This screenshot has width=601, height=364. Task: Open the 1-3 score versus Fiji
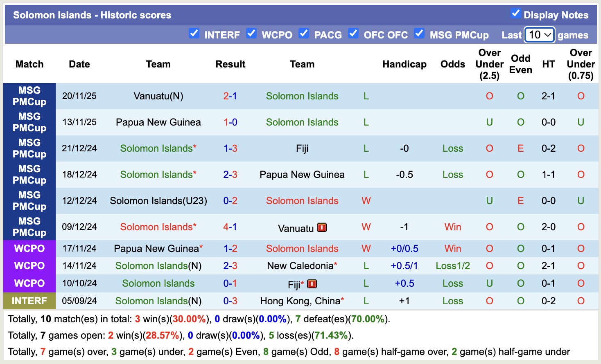pyautogui.click(x=230, y=148)
